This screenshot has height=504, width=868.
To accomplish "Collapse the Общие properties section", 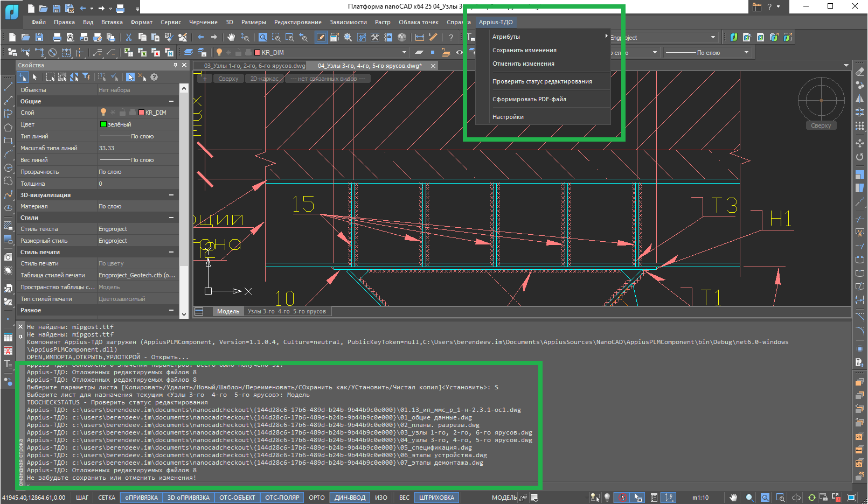I will [171, 101].
